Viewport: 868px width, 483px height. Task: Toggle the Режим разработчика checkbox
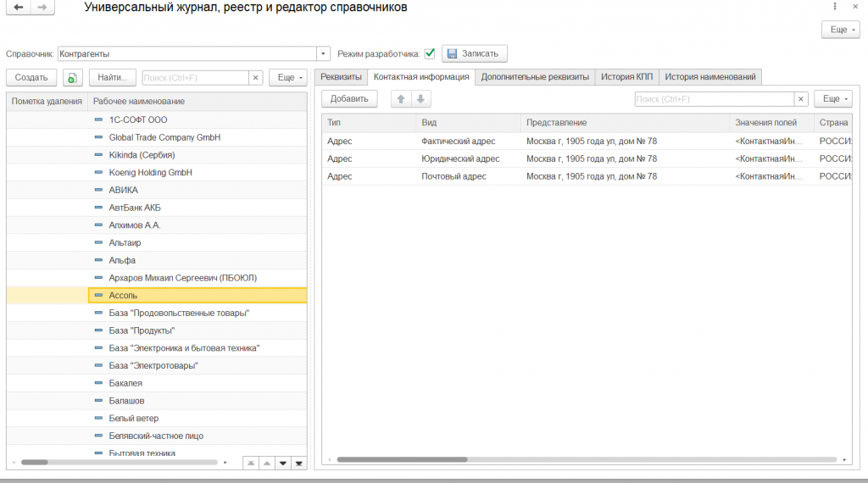(430, 53)
